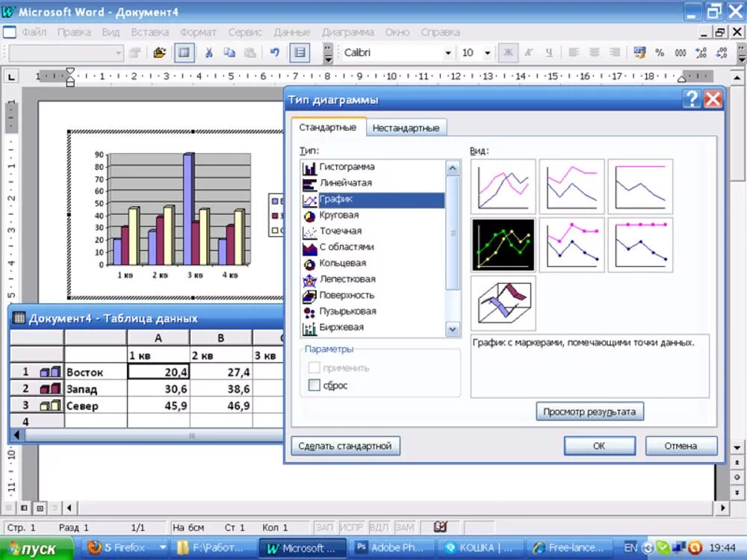
Task: Toggle italic К formatting button
Action: point(529,53)
